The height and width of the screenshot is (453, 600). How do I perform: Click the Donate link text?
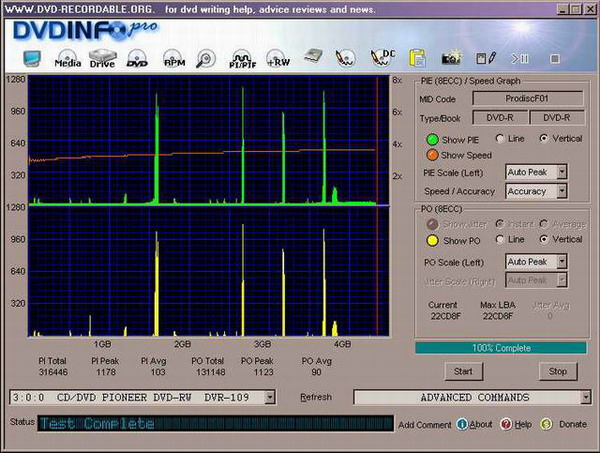[573, 424]
